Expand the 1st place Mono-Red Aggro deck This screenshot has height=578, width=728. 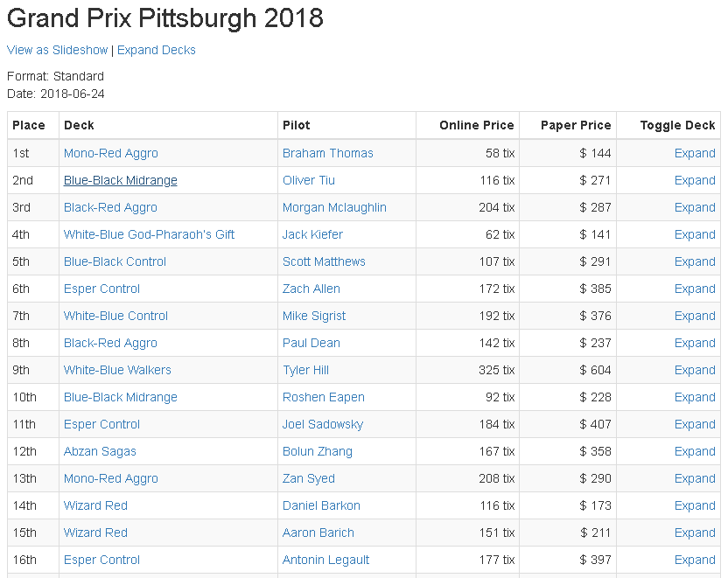coord(695,153)
